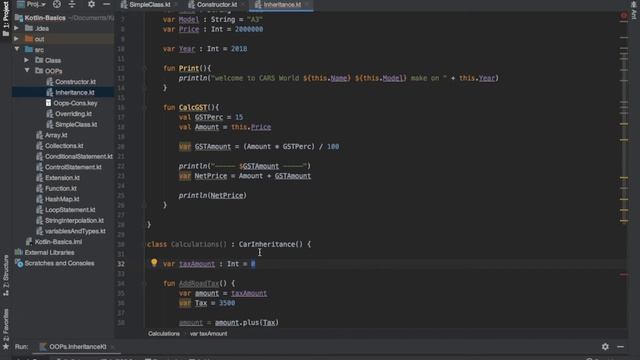Image resolution: width=640 pixels, height=360 pixels.
Task: Close the Inheritance.kt tab
Action: (x=307, y=4)
